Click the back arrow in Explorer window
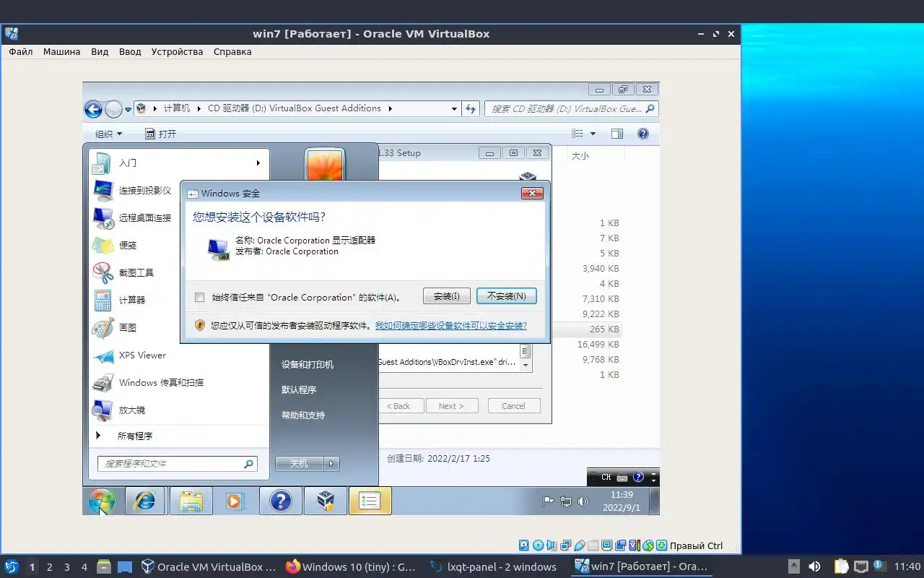 [93, 109]
